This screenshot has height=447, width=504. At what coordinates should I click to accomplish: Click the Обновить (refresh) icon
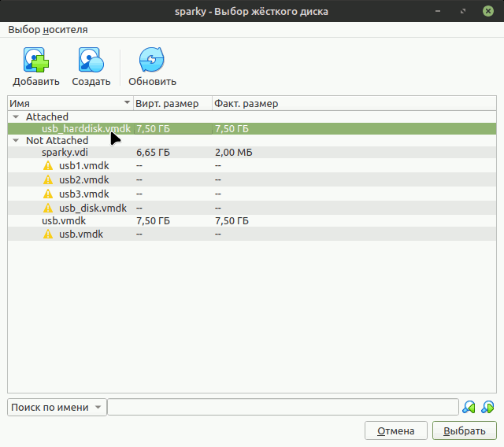[x=152, y=60]
